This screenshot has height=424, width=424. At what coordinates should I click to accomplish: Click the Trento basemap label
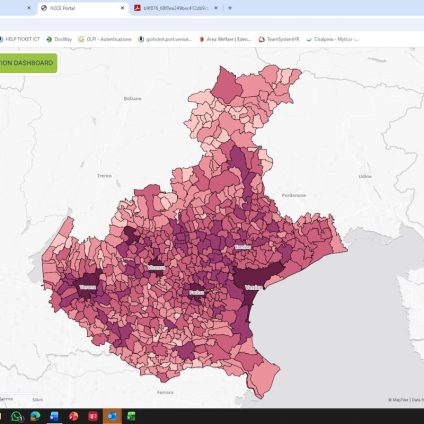(104, 175)
